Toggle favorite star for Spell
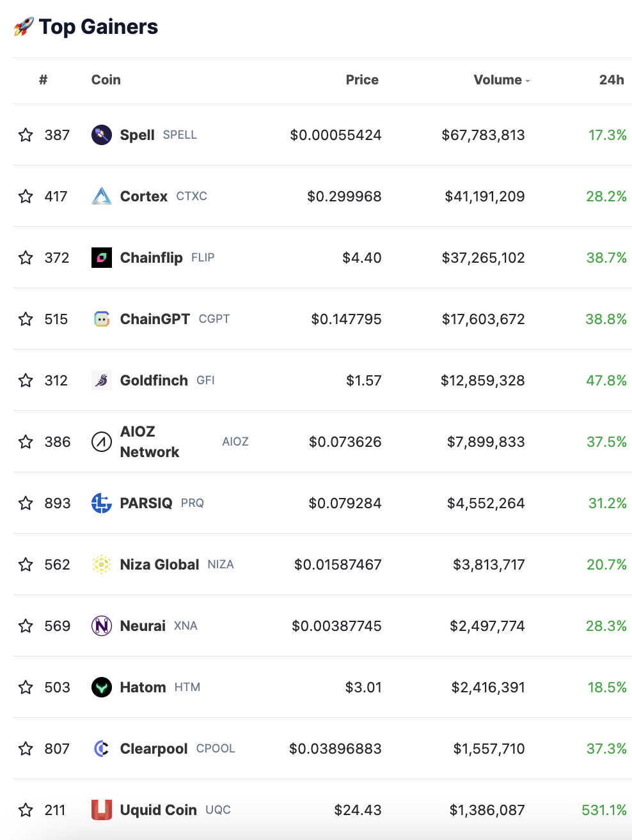This screenshot has width=632, height=840. coord(26,135)
